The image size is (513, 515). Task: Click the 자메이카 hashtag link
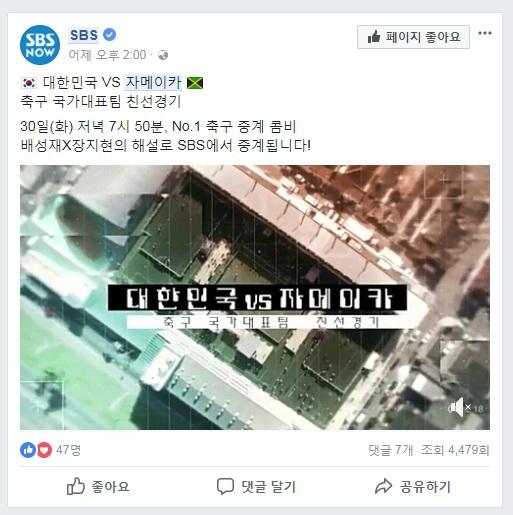(x=153, y=82)
